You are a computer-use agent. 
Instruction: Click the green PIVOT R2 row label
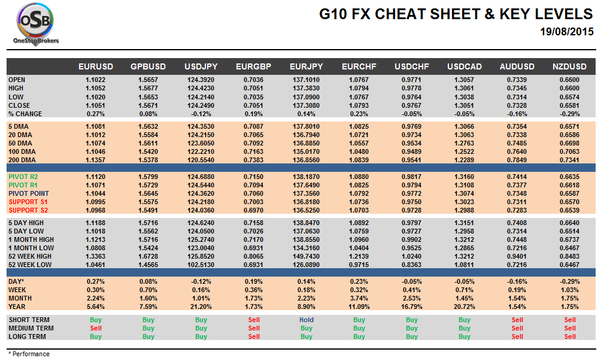[x=25, y=177]
